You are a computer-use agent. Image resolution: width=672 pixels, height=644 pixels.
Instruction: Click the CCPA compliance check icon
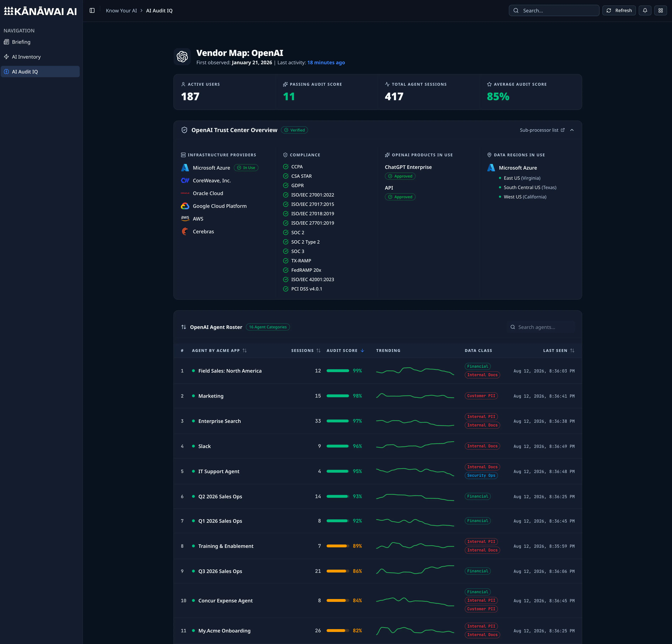[286, 167]
